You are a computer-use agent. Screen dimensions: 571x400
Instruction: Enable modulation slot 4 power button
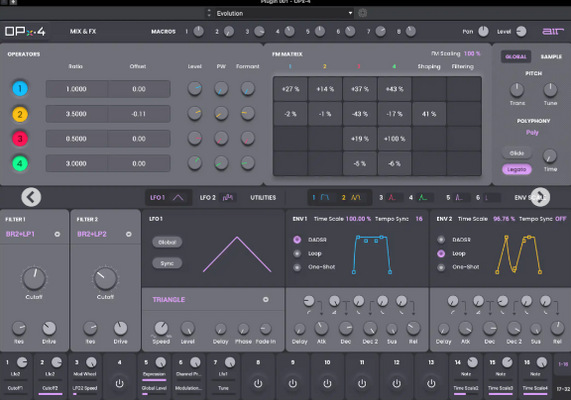119,383
